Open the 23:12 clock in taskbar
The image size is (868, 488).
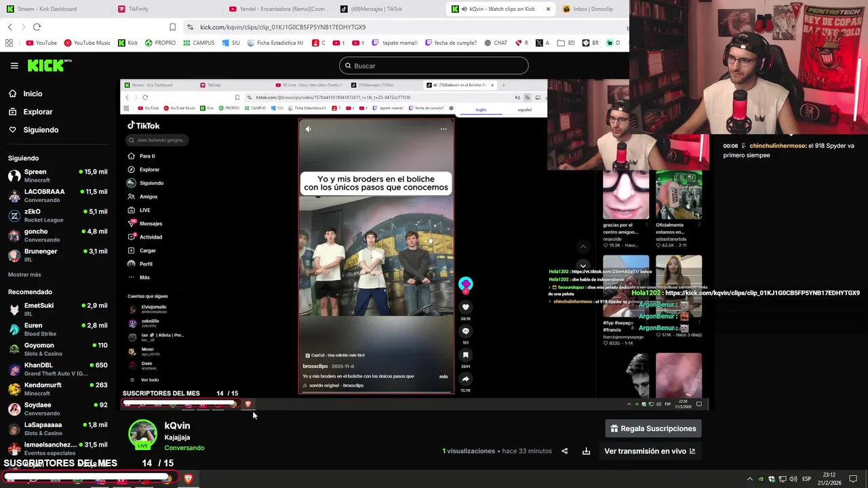pos(830,479)
